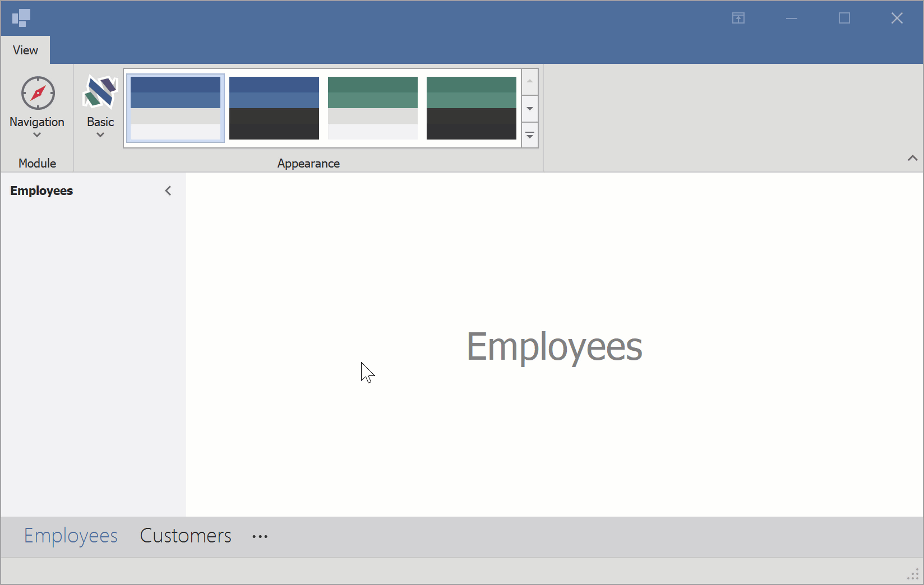Collapse the Employees navigation pane
Screen dimensions: 924x585
pos(168,191)
